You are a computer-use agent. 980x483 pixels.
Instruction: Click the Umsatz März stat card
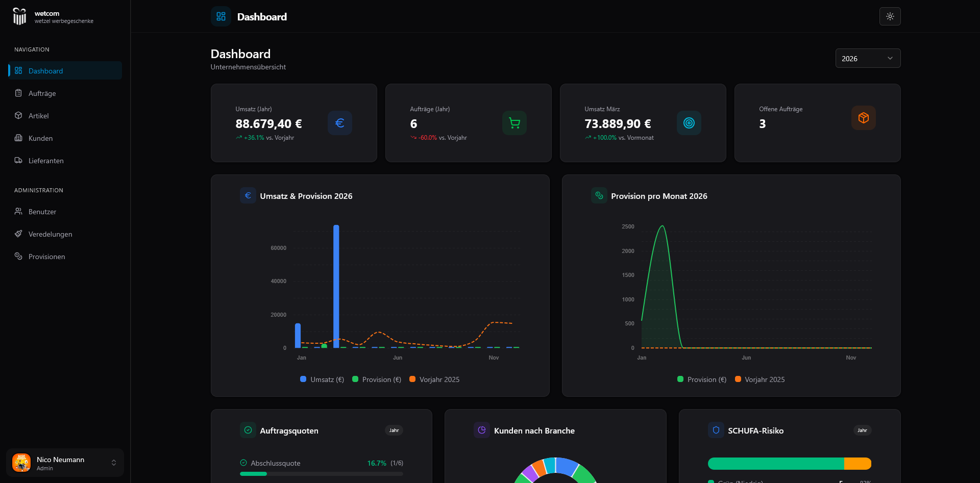click(643, 123)
